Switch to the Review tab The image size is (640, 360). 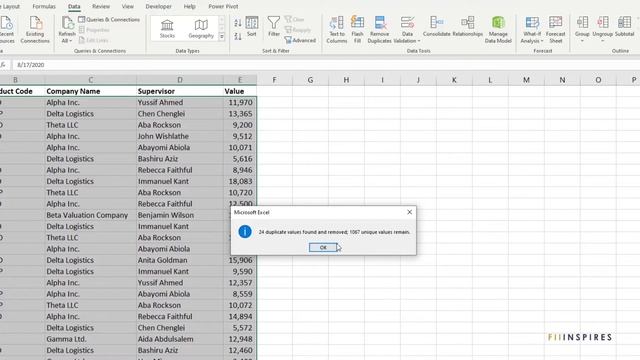[x=101, y=7]
